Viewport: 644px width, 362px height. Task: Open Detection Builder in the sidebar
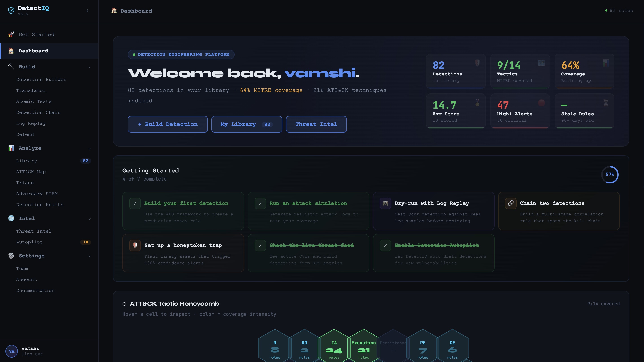pos(41,80)
